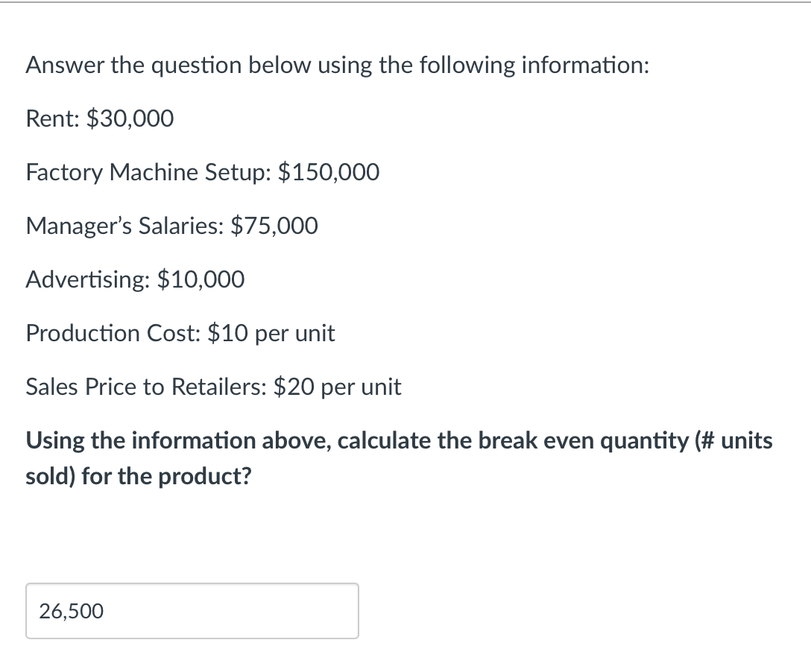811x672 pixels.
Task: Click the phrase $10 per unit
Action: click(x=272, y=333)
